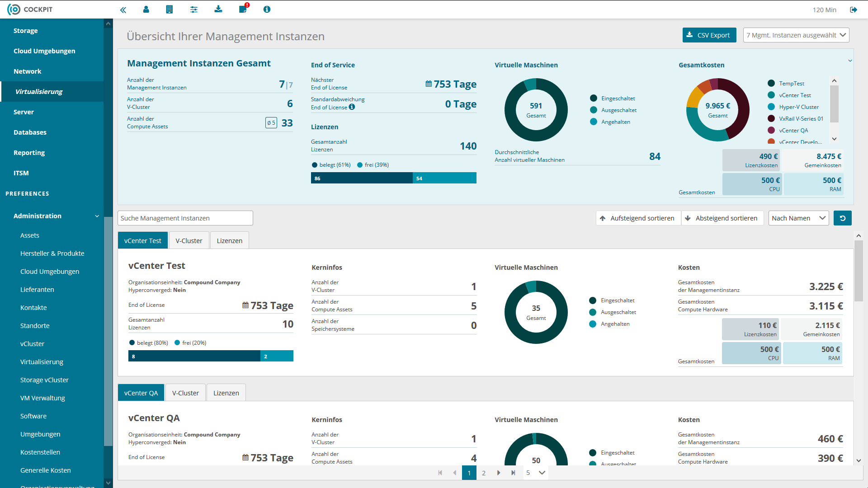Open Hersteller & Produkte link
Viewport: 868px width, 488px height.
tap(52, 253)
